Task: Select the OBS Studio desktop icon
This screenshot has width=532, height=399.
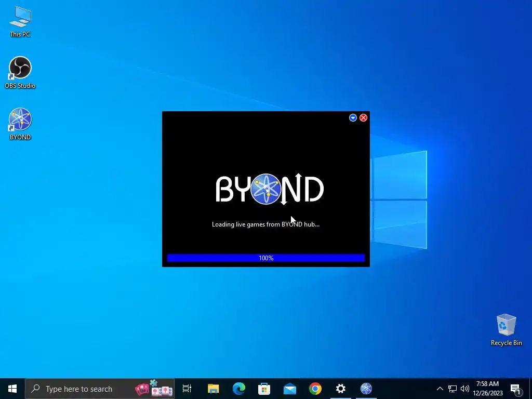Action: (20, 72)
